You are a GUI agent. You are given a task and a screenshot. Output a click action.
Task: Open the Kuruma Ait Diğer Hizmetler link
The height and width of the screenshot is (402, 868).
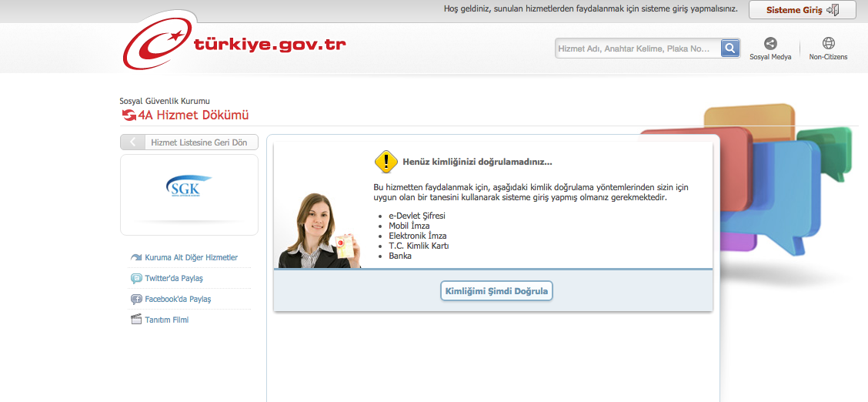tap(191, 258)
